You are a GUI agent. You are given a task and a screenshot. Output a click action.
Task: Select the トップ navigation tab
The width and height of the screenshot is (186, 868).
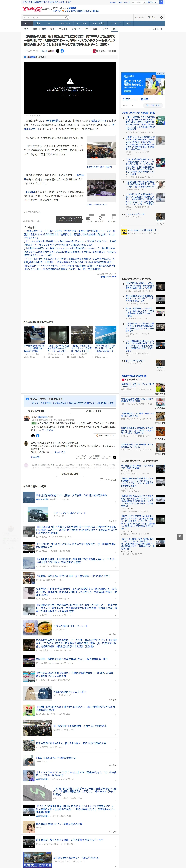click(x=27, y=24)
